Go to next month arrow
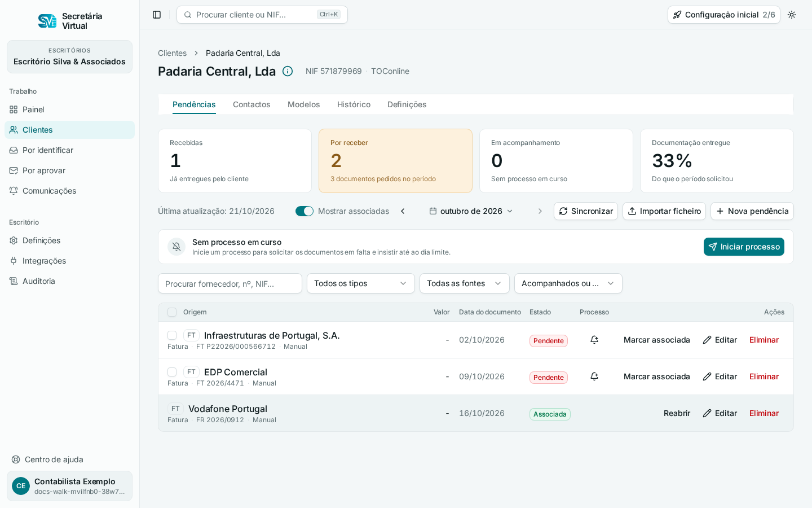Image resolution: width=812 pixels, height=508 pixels. (540, 211)
